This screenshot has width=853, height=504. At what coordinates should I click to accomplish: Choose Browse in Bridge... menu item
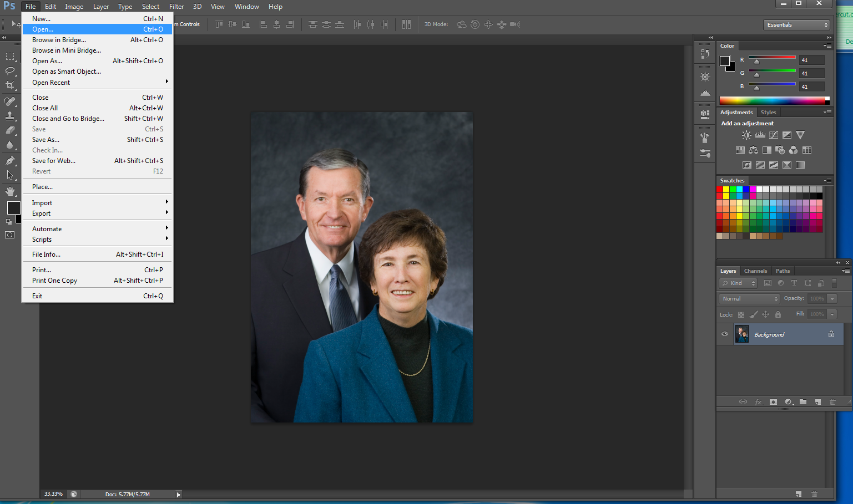coord(98,40)
